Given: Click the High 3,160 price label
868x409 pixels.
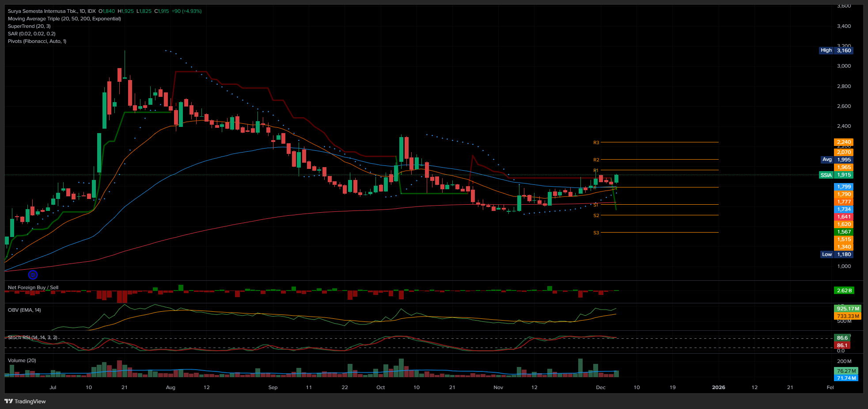Looking at the screenshot, I should [835, 50].
